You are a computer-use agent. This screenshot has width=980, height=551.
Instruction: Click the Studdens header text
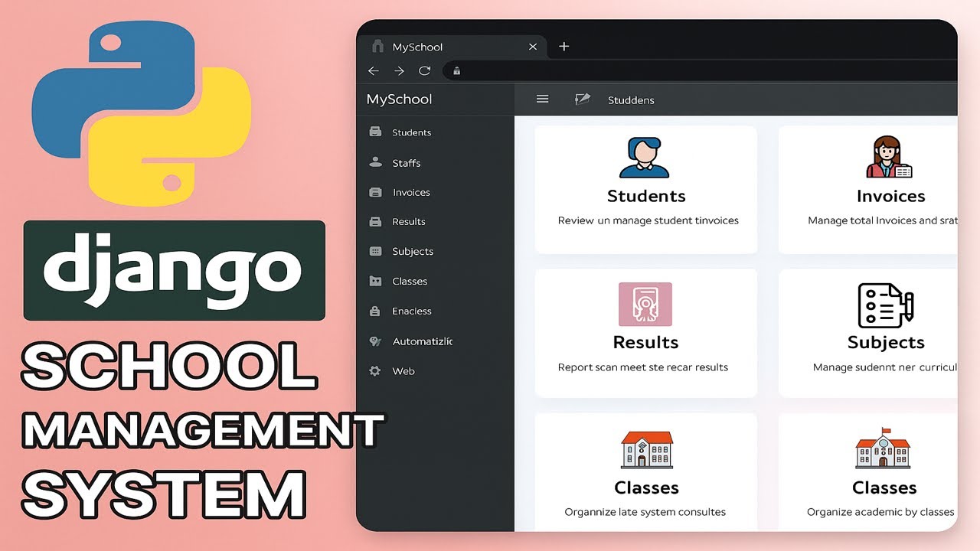pos(631,100)
